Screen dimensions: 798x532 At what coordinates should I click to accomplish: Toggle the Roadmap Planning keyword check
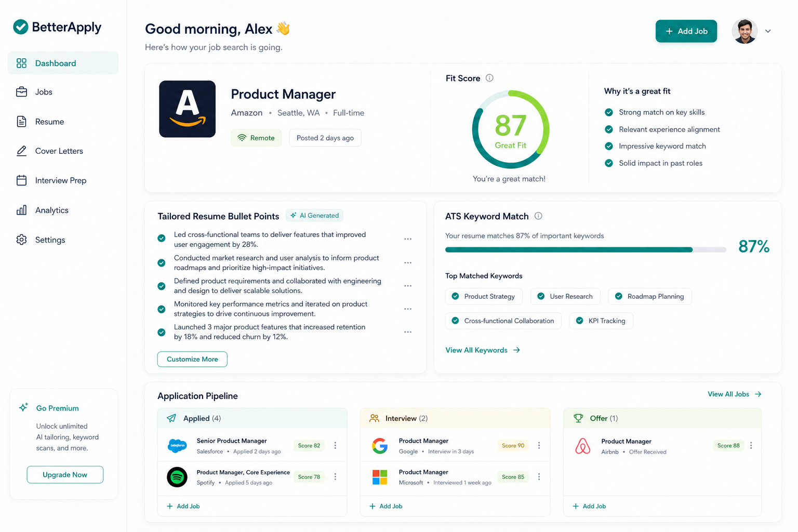[619, 296]
